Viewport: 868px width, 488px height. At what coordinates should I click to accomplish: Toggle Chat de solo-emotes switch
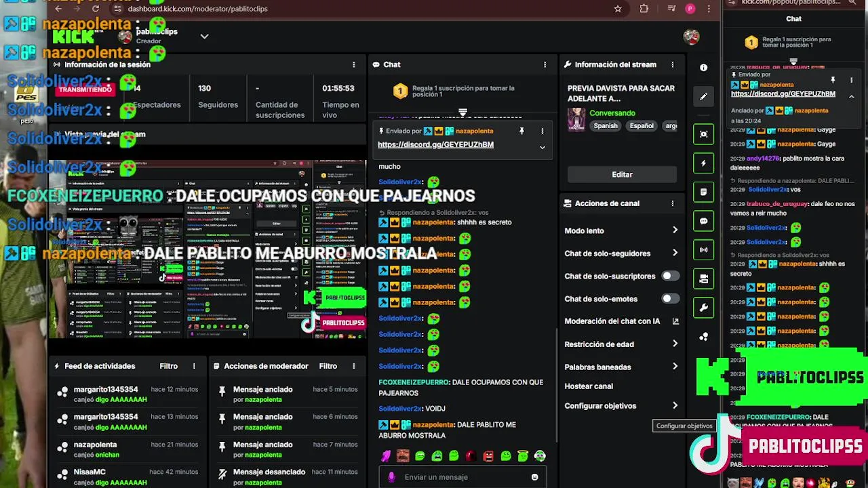[670, 299]
